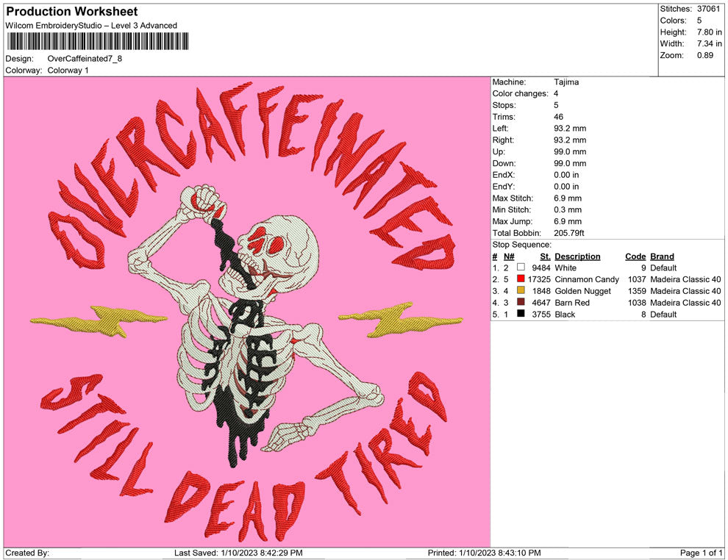
Task: Click the Production Worksheet title
Action: pyautogui.click(x=71, y=12)
